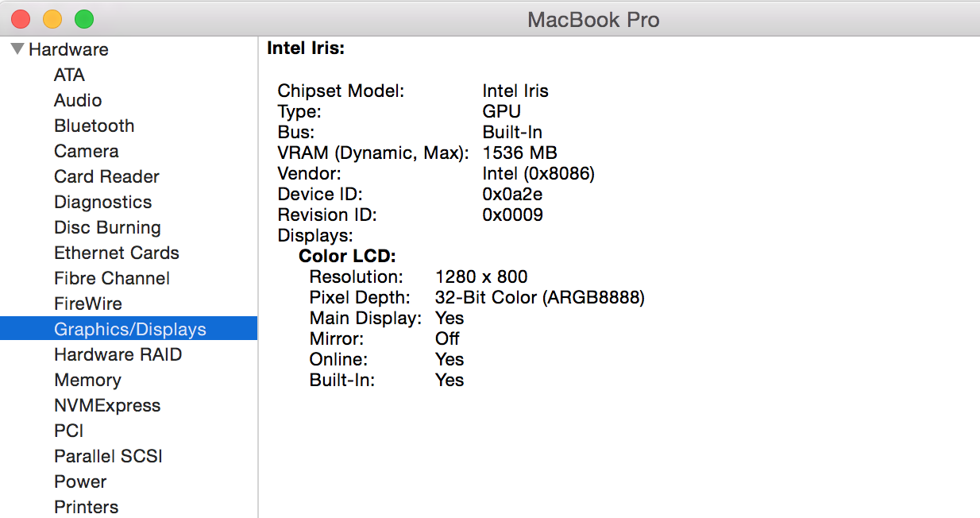Select Disc Burning in the sidebar

(107, 227)
